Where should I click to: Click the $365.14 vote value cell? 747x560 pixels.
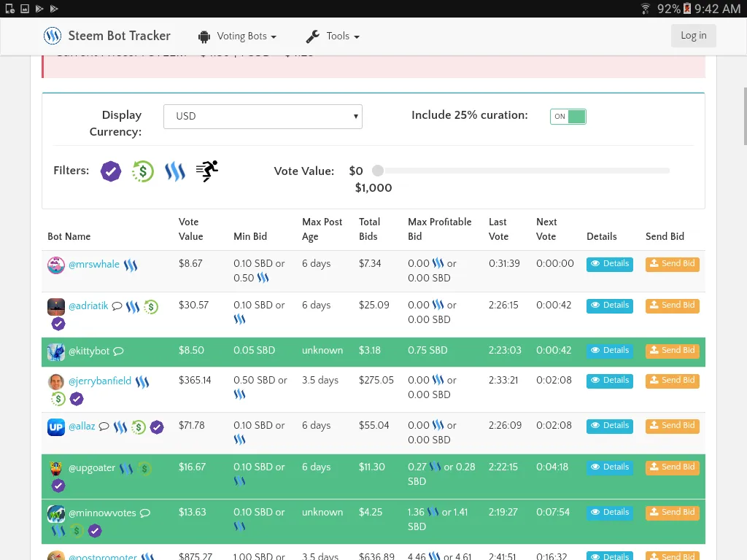point(194,380)
